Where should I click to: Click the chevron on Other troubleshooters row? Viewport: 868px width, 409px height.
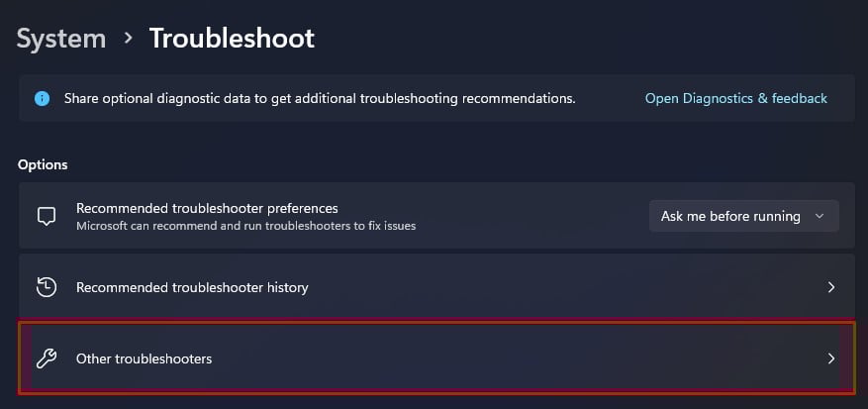click(x=831, y=358)
